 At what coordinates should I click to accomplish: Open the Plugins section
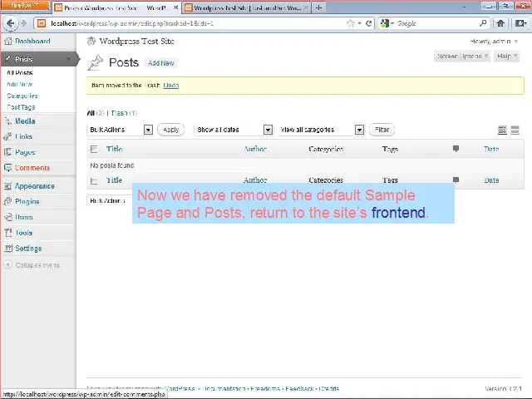27,202
